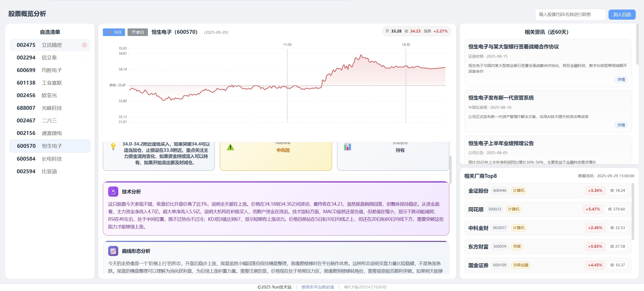Click the stock code search input field

point(570,15)
